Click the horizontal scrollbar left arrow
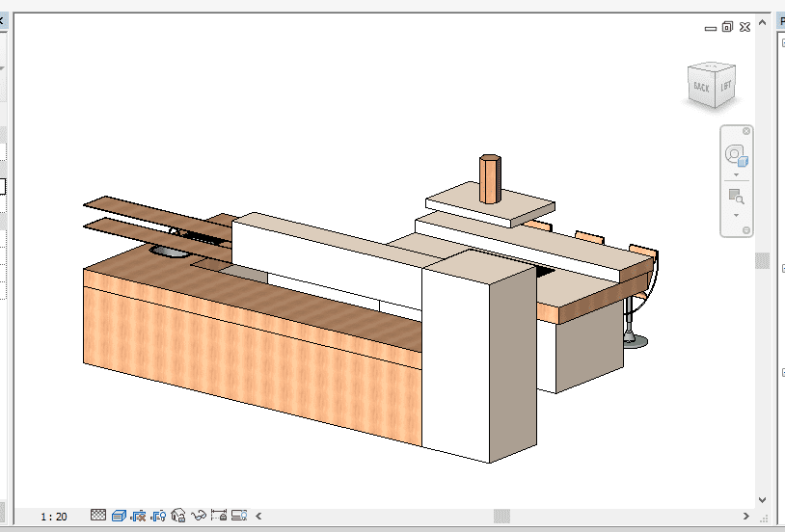This screenshot has width=785, height=532. pos(258,516)
